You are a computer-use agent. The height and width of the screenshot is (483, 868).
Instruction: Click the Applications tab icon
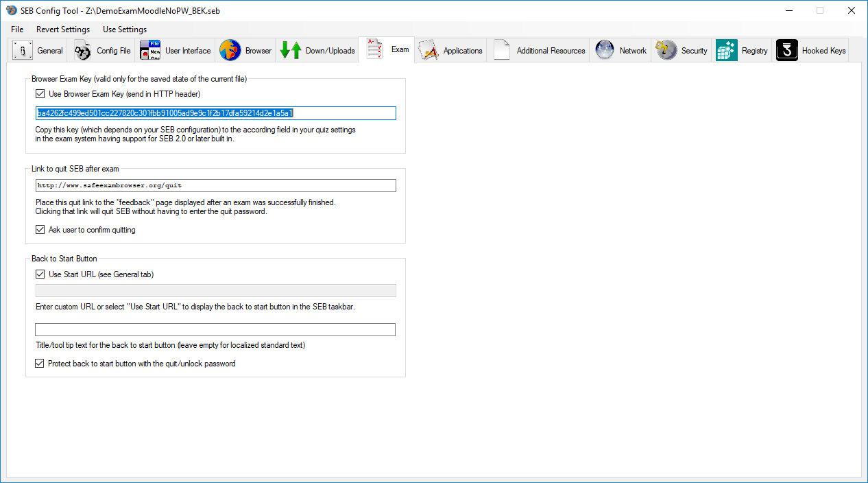[429, 51]
